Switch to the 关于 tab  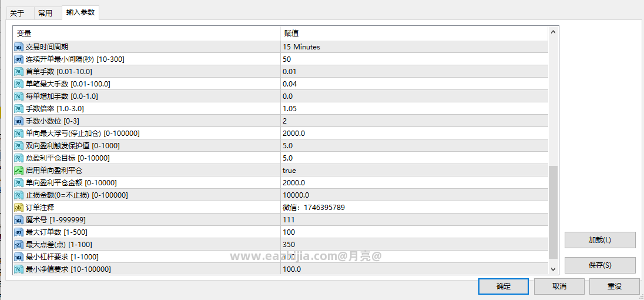coord(17,13)
